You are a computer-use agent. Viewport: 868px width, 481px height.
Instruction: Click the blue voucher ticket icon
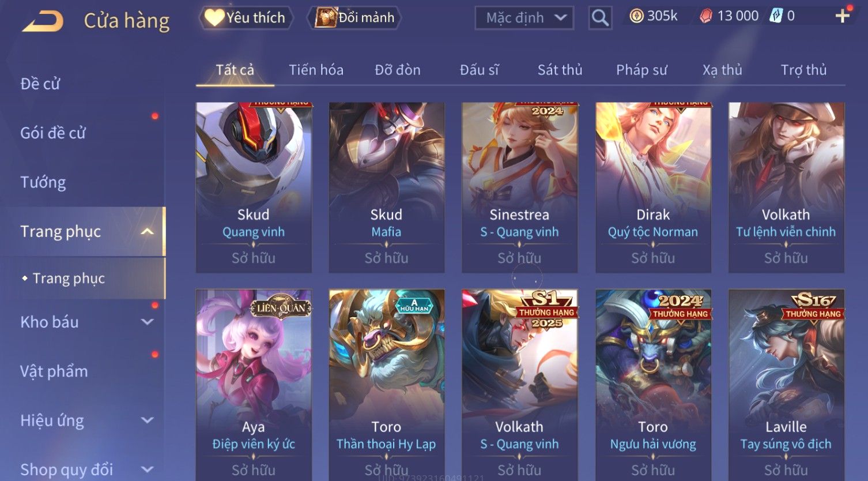point(776,16)
